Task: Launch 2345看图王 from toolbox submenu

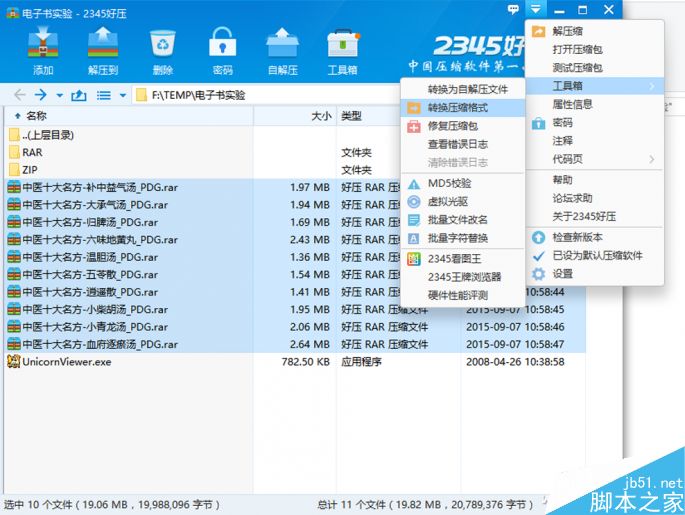Action: coord(463,259)
